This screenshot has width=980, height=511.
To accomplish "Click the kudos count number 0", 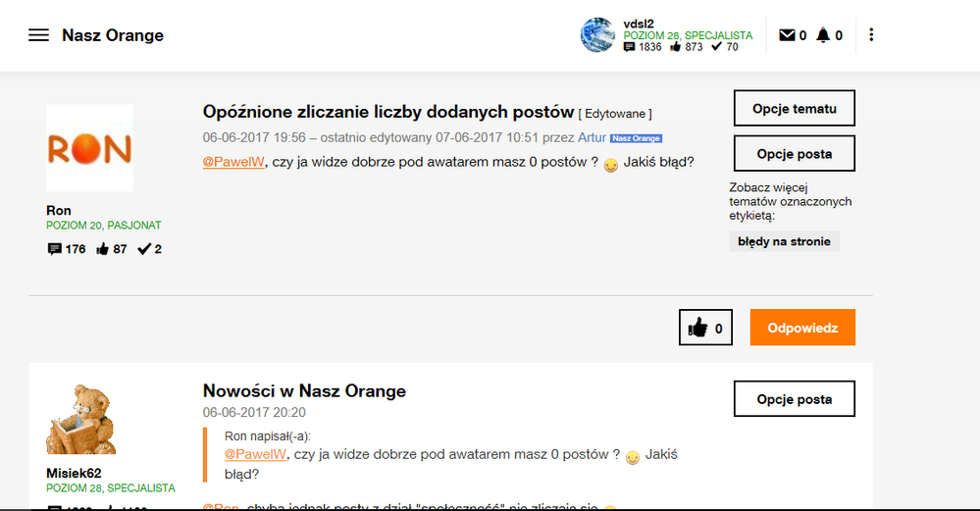I will click(x=719, y=329).
